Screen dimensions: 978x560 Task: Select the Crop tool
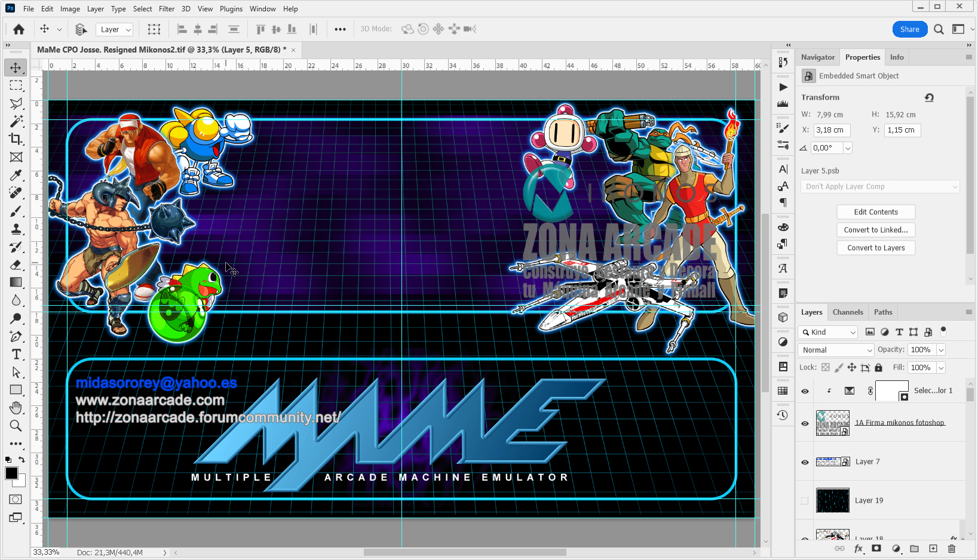pyautogui.click(x=16, y=139)
